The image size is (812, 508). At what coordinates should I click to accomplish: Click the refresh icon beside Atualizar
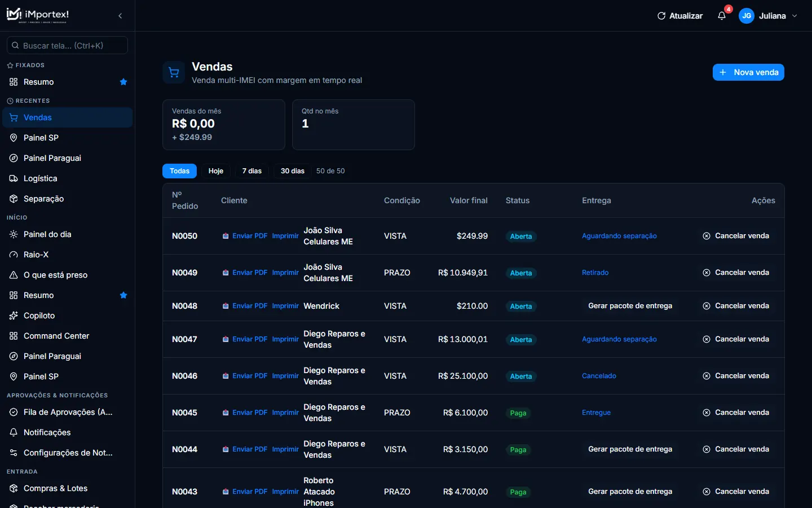(661, 16)
